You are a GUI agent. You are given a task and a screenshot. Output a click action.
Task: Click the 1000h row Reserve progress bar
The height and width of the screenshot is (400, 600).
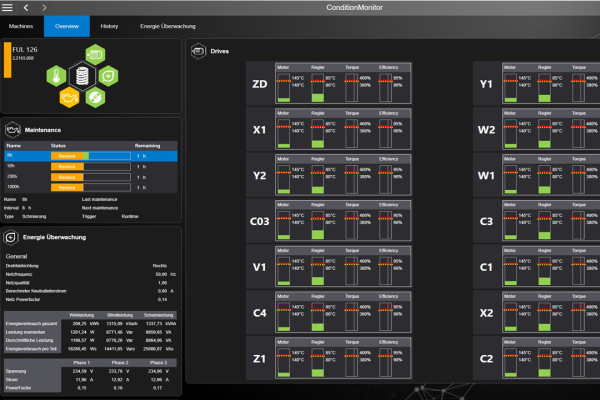coord(91,188)
